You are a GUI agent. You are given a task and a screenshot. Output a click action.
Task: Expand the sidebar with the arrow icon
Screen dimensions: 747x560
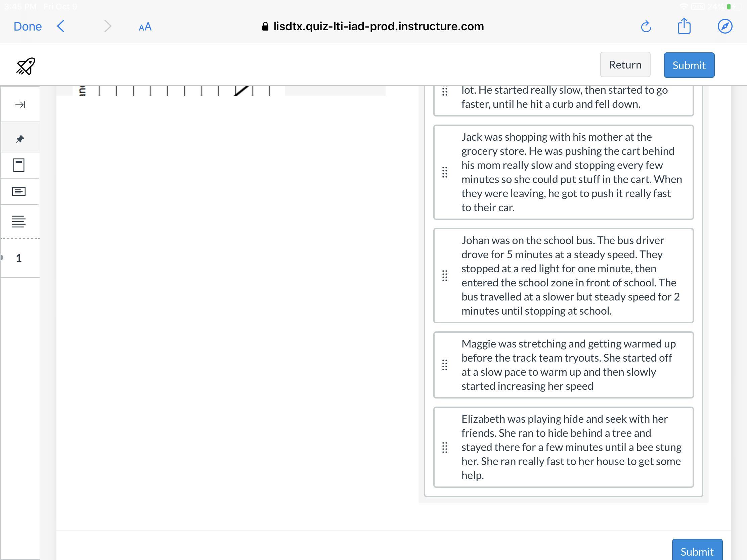20,105
